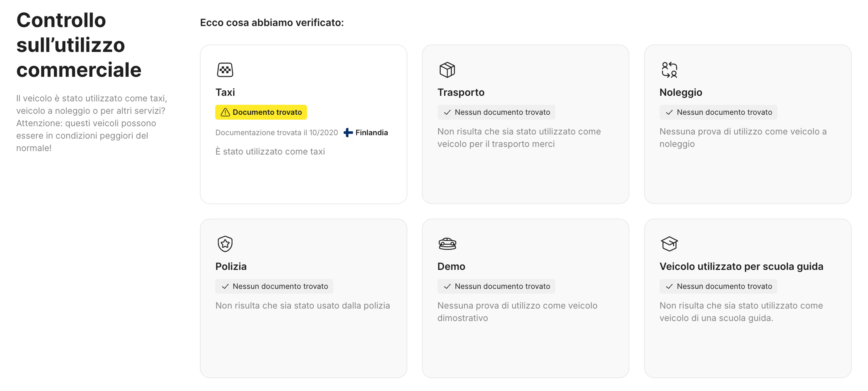Select the yellow Documento trovato badge
Screen dimensions: 868x391
tap(261, 112)
